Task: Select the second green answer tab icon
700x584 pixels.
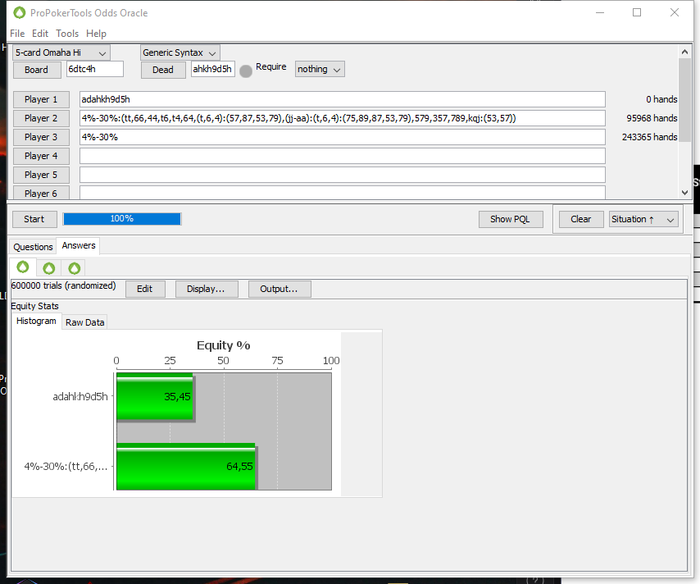Action: tap(49, 268)
